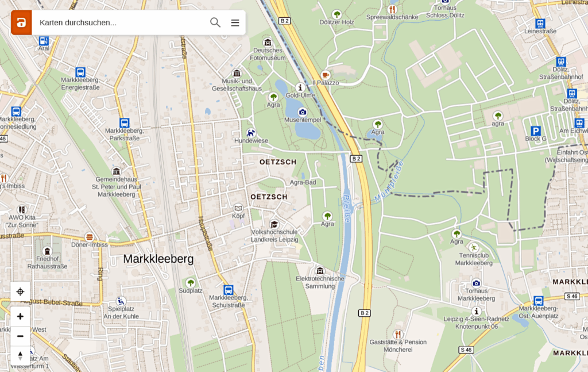
Task: Zoom in with the plus button
Action: point(20,316)
